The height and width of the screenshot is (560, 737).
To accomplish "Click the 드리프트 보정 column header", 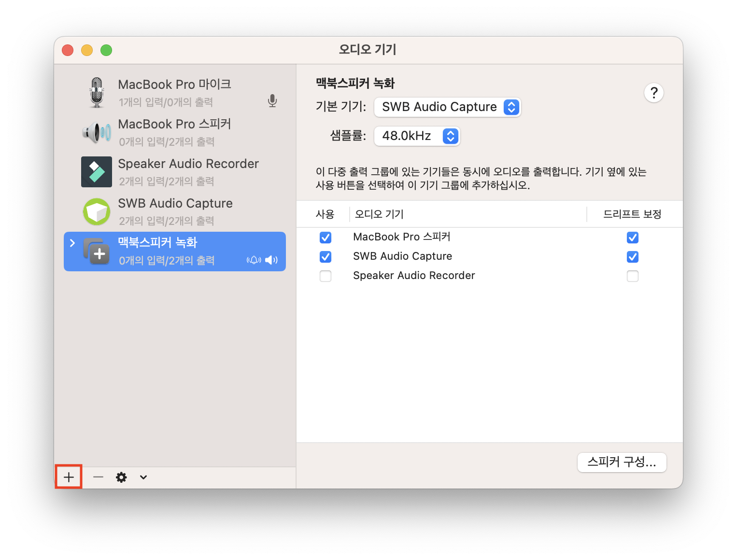I will [x=632, y=214].
